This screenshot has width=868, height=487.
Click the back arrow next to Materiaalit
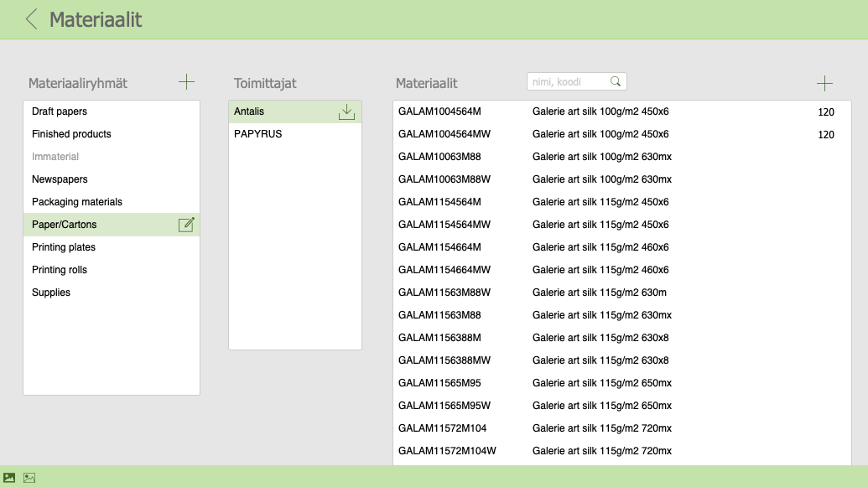click(31, 19)
